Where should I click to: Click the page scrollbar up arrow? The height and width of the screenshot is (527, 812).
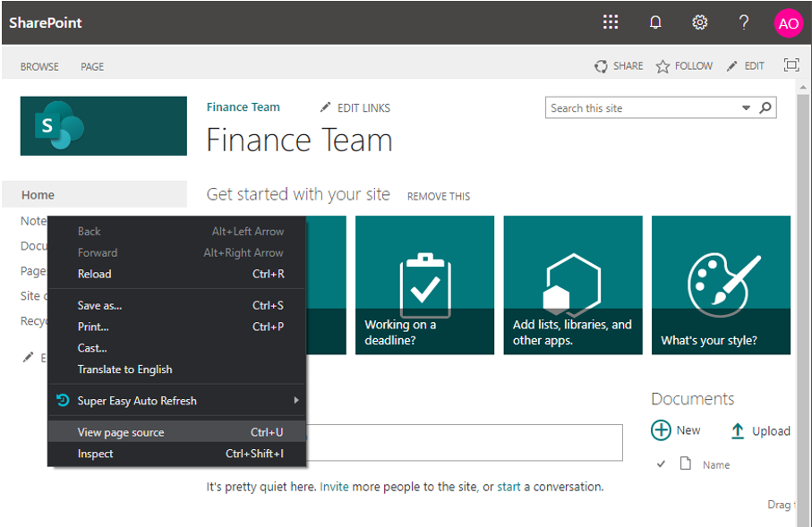click(x=803, y=87)
